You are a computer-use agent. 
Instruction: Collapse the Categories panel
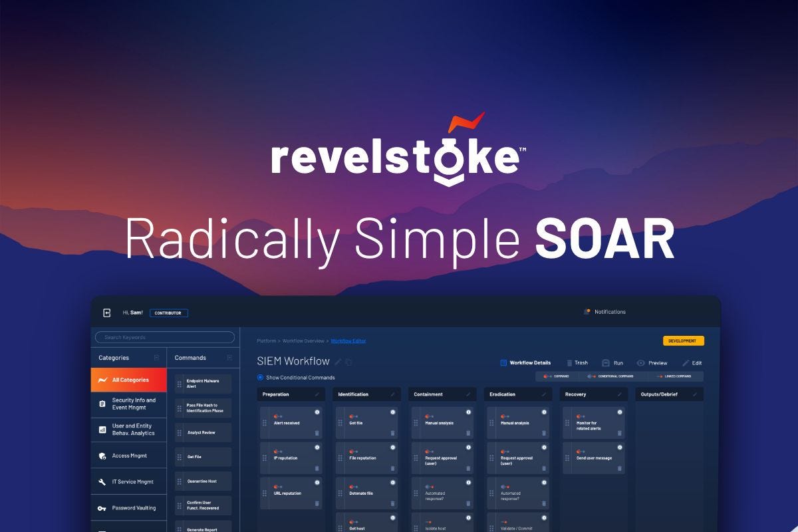coord(156,358)
